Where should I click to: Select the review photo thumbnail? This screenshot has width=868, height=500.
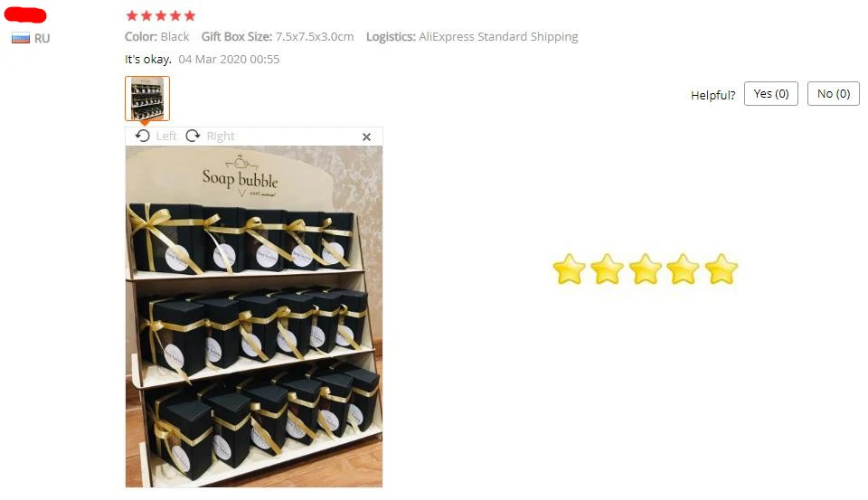(x=147, y=99)
